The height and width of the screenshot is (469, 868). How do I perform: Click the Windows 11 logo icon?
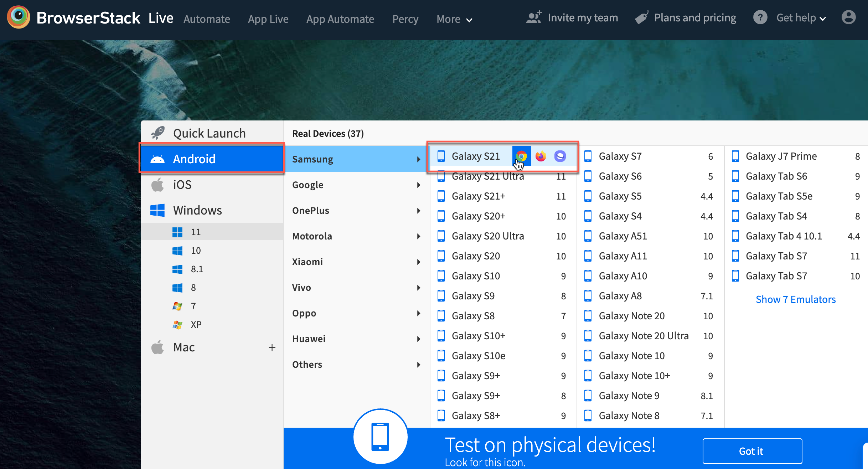177,232
